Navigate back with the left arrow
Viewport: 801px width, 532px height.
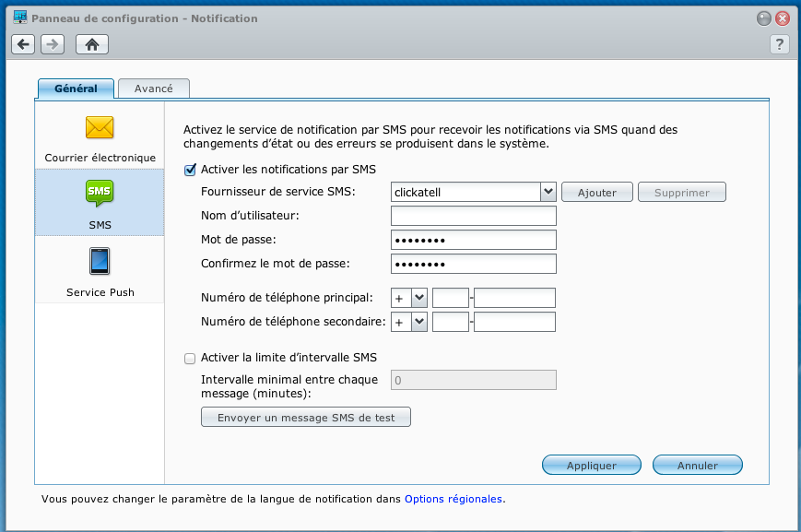tap(22, 43)
